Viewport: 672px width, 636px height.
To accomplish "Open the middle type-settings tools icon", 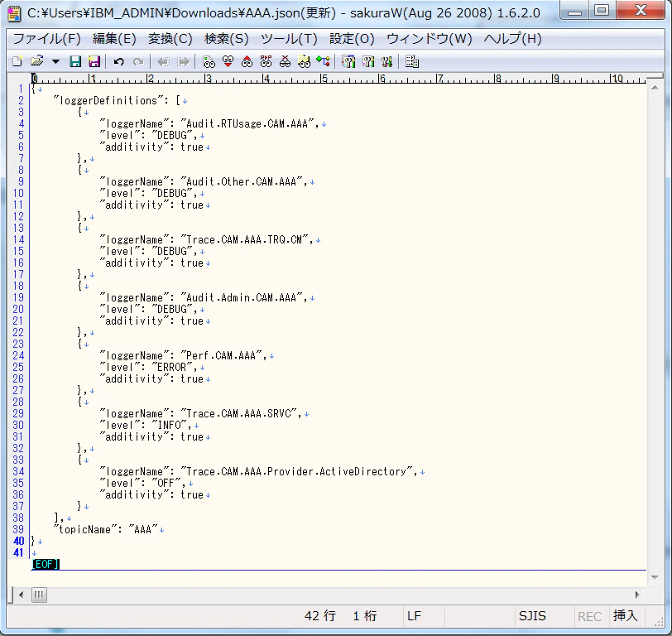I will pos(368,62).
